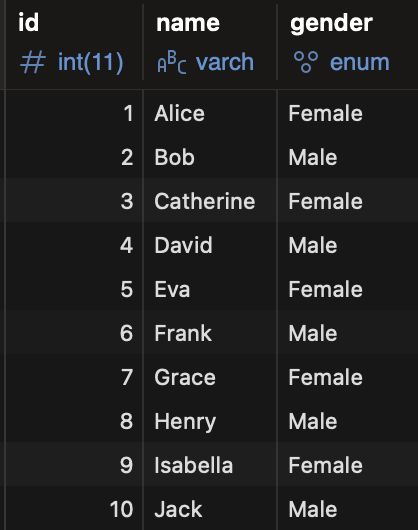
Task: Select the Jack name cell
Action: coord(210,509)
